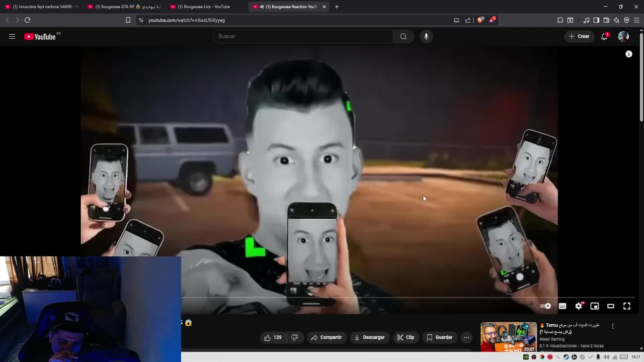Save video with the Guardar button

[x=440, y=337]
